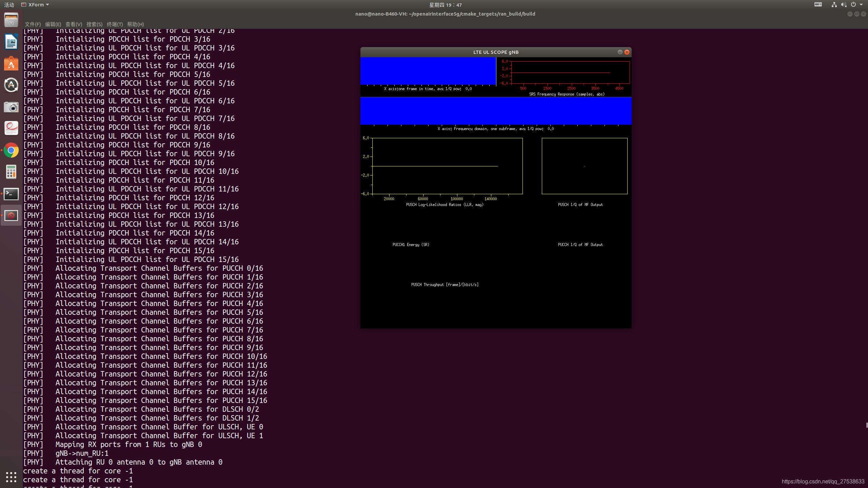The height and width of the screenshot is (488, 868).
Task: Click 'X axis: Frequency domain' caption
Action: (x=496, y=129)
